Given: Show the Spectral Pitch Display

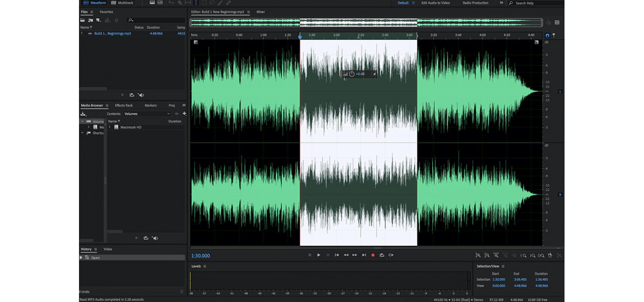Looking at the screenshot, I should (160, 3).
